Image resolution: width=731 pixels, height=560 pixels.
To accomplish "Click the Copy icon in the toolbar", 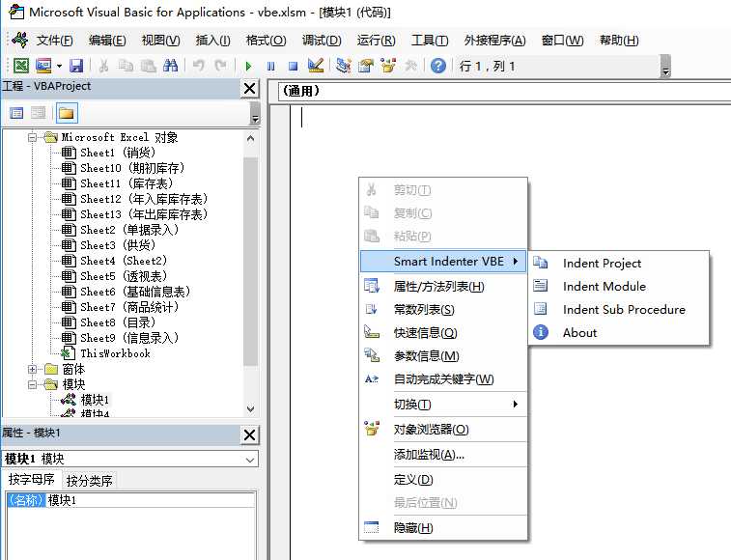I will (126, 66).
